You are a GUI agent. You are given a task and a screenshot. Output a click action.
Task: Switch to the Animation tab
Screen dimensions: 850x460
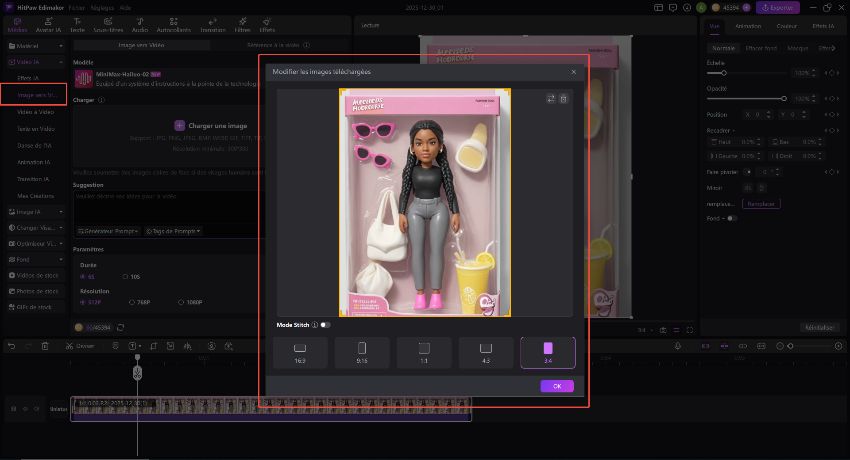coord(747,27)
